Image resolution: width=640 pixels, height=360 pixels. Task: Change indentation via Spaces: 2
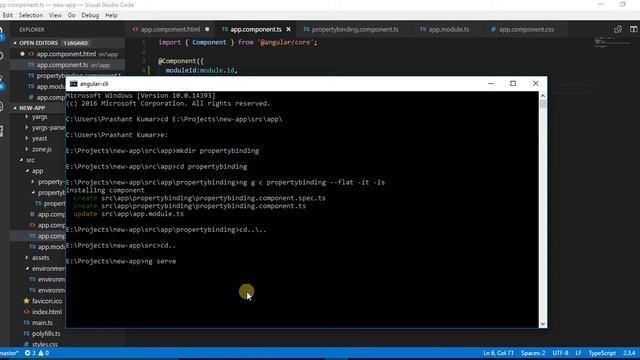[x=533, y=353]
